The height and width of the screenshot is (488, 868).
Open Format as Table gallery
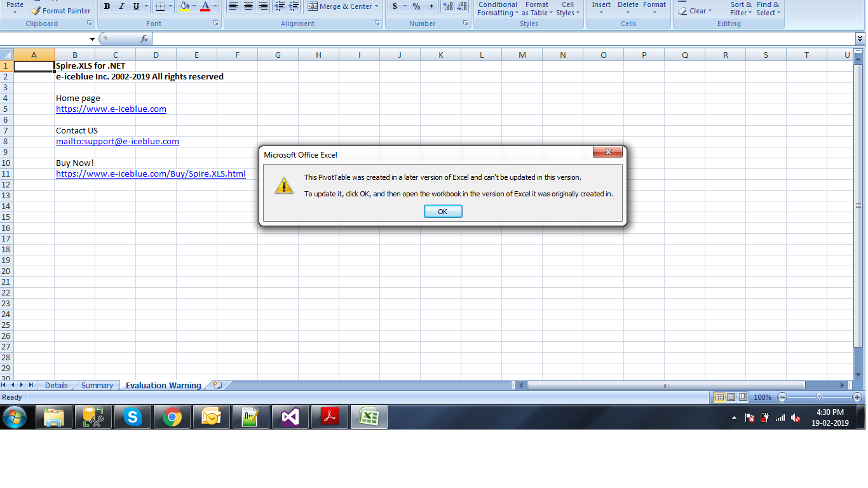pos(536,8)
